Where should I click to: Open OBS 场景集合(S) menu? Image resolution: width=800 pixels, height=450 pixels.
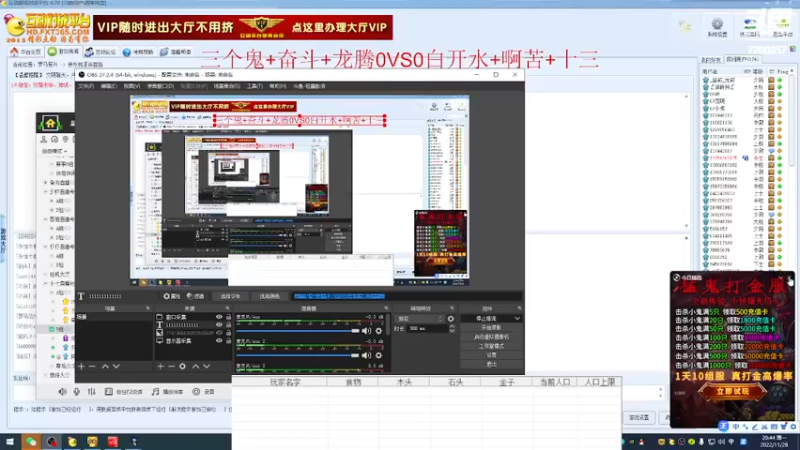coord(227,86)
